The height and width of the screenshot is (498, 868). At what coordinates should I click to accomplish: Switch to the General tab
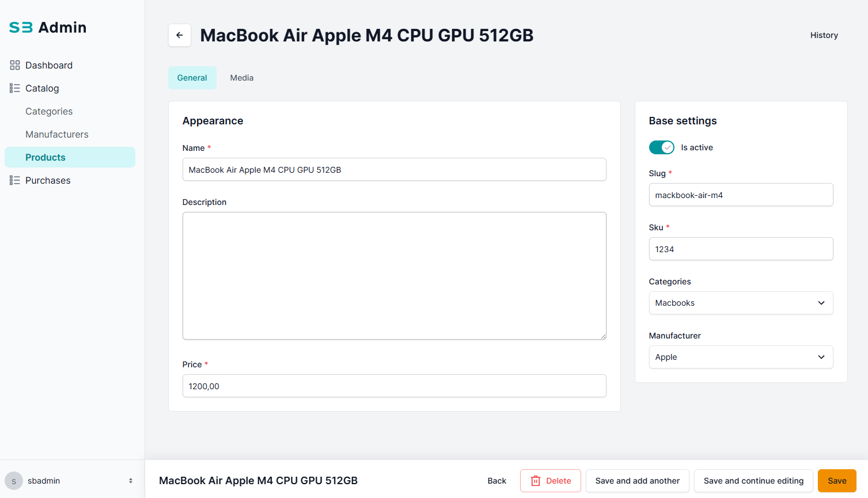192,78
